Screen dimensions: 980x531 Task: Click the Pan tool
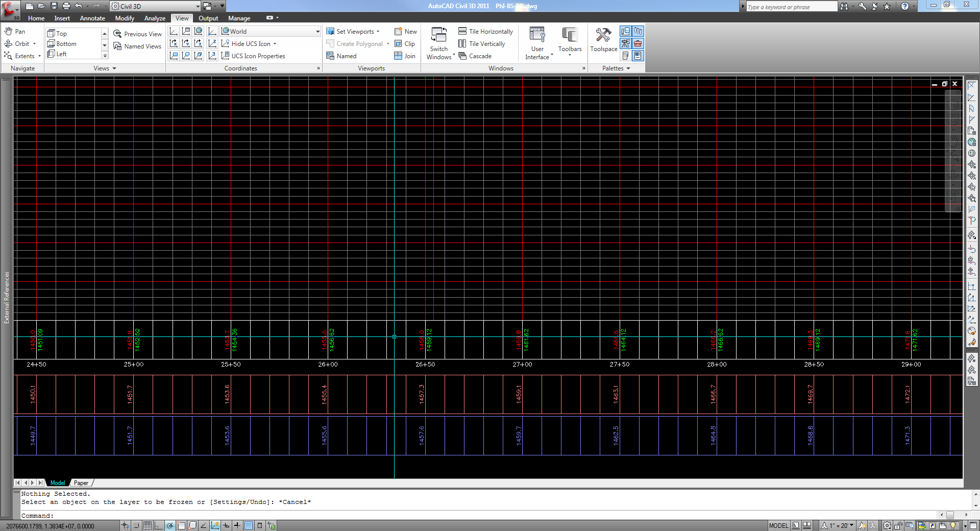point(14,32)
